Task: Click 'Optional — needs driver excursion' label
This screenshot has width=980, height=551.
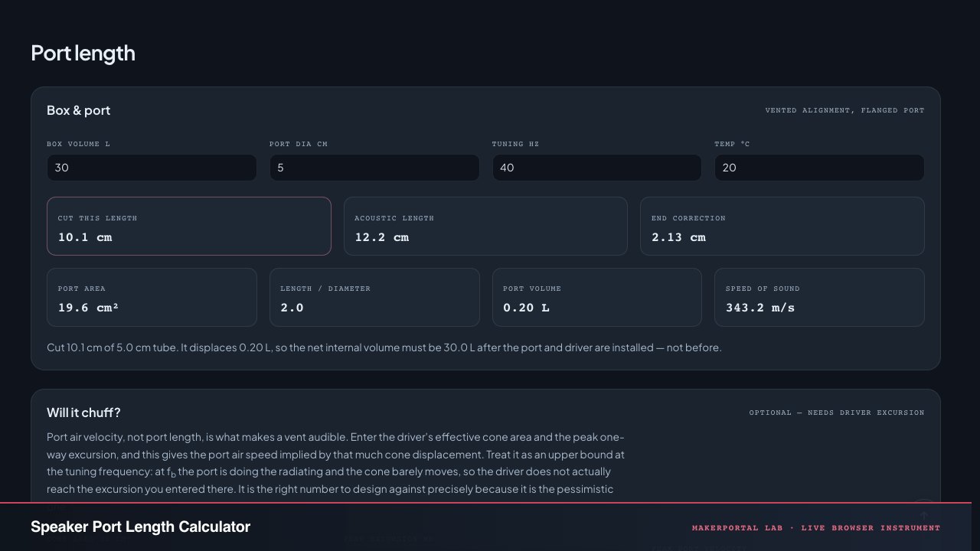Action: point(837,412)
